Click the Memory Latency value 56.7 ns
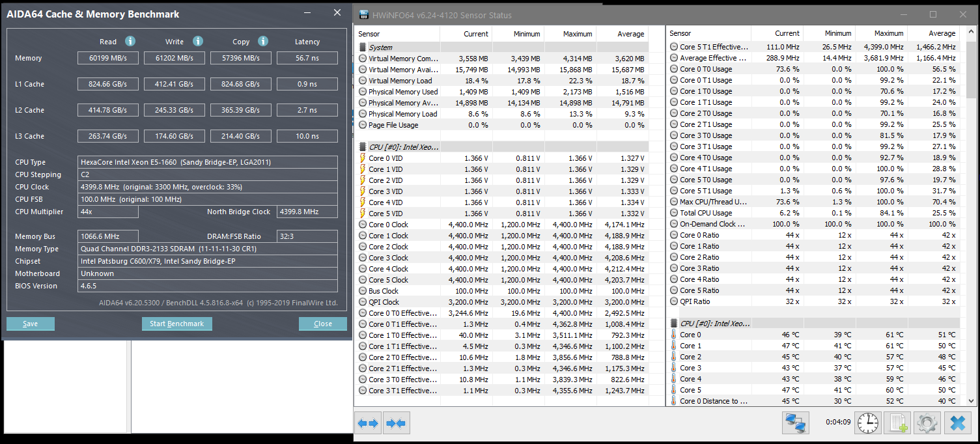The width and height of the screenshot is (980, 444). 307,58
